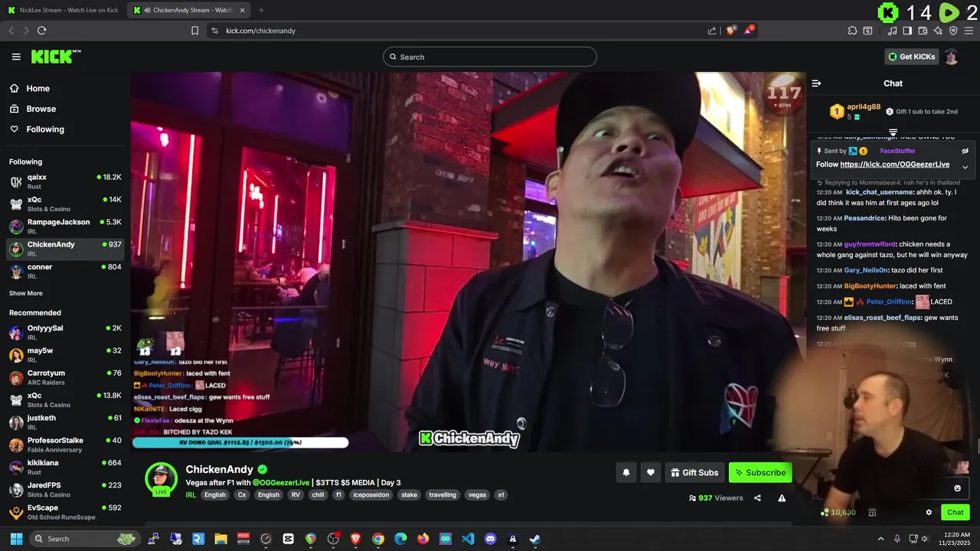
Task: Select the vegas stream tag
Action: (477, 495)
